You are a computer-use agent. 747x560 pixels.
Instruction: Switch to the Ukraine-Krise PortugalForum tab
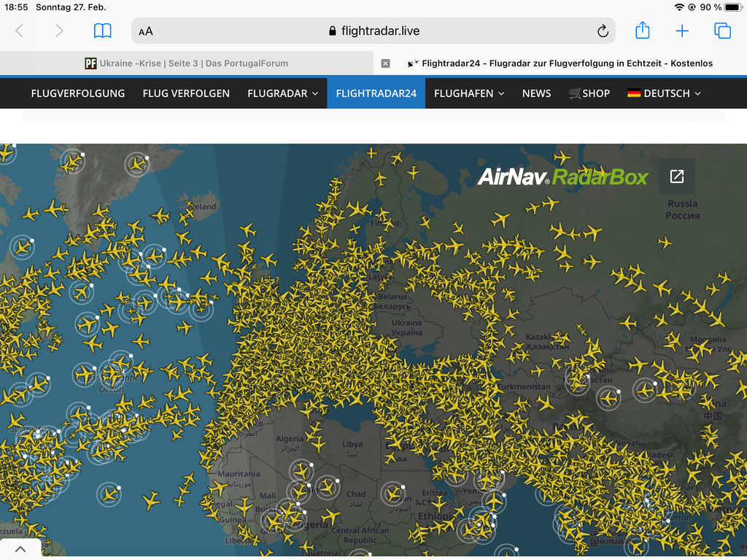click(187, 63)
